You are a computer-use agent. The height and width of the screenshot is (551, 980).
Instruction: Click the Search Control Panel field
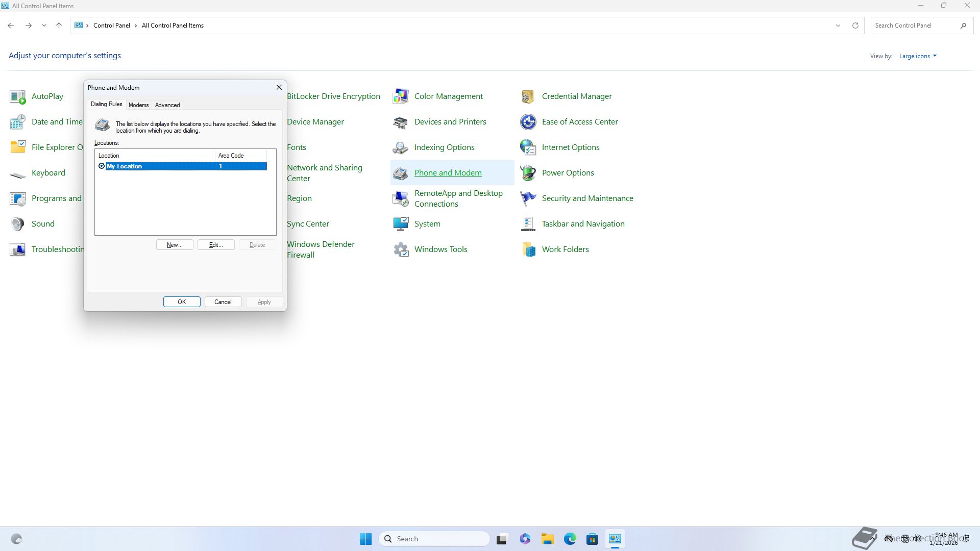[x=914, y=26]
